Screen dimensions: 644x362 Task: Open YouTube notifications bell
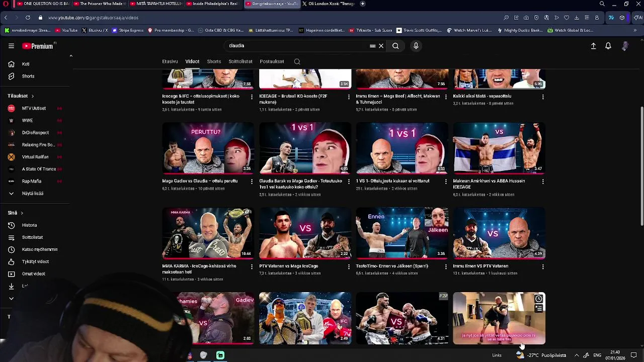pyautogui.click(x=608, y=46)
